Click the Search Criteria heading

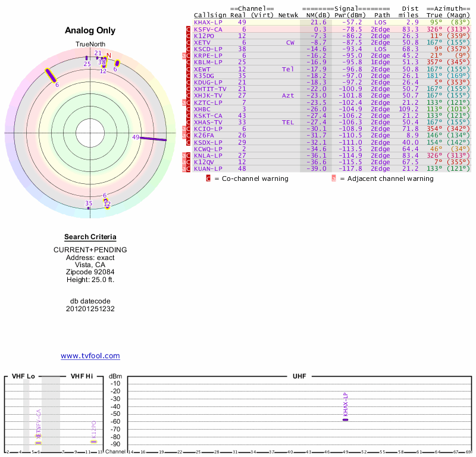[x=90, y=237]
